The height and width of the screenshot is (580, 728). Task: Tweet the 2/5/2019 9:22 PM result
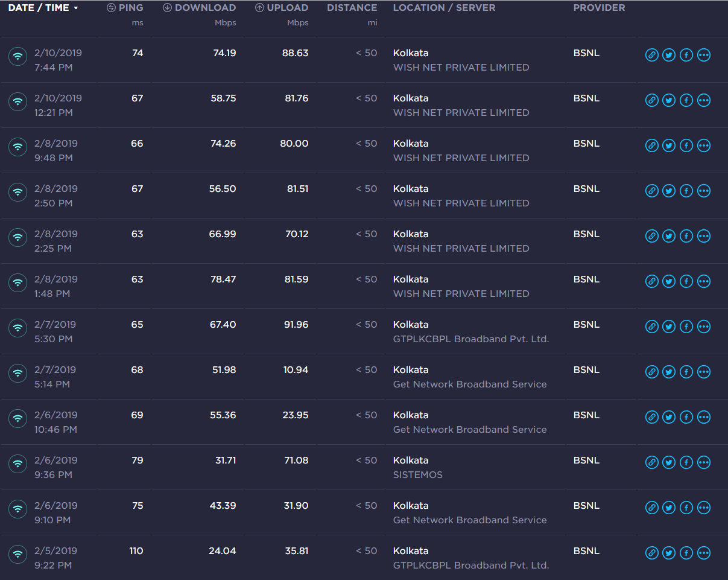point(669,553)
